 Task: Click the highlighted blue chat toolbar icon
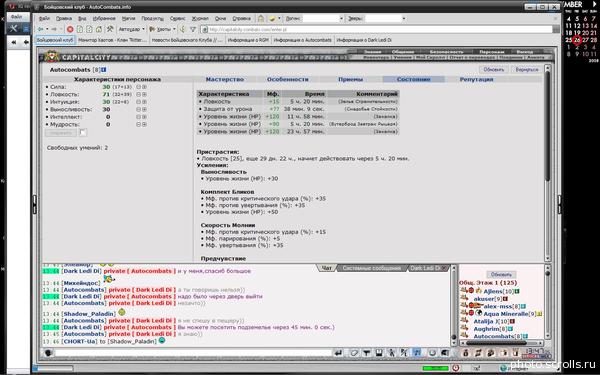(x=417, y=353)
